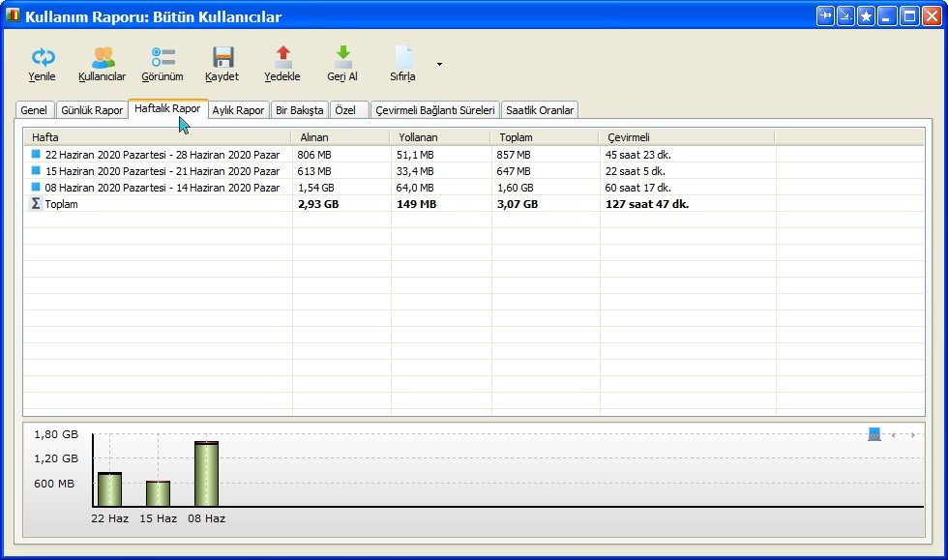Click the Sıfırla reset icon
Image resolution: width=948 pixels, height=560 pixels.
point(403,57)
